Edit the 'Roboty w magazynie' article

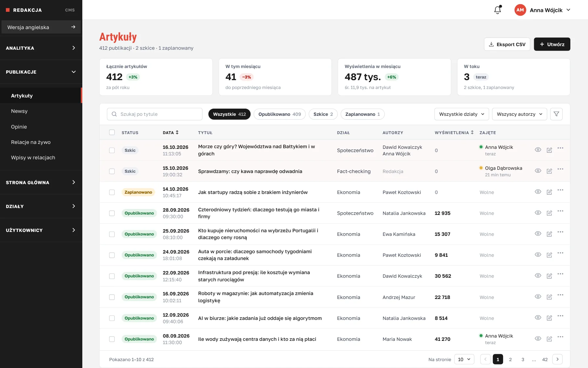tap(549, 297)
